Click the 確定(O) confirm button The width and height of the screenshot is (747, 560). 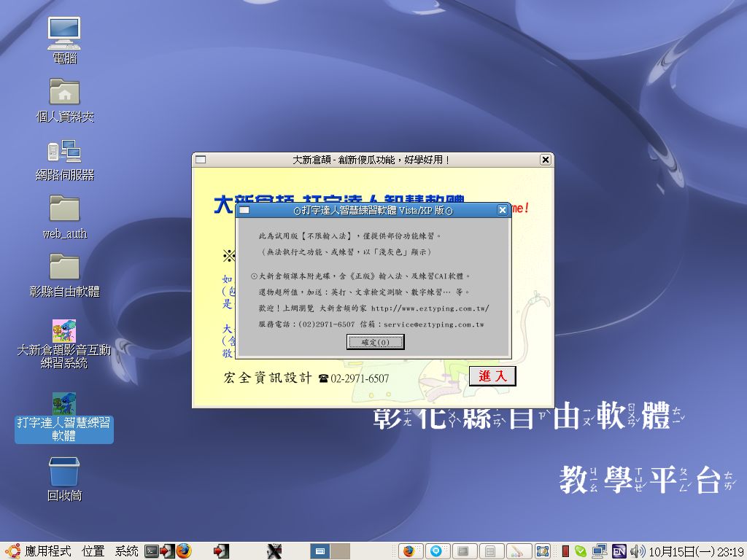tap(376, 342)
